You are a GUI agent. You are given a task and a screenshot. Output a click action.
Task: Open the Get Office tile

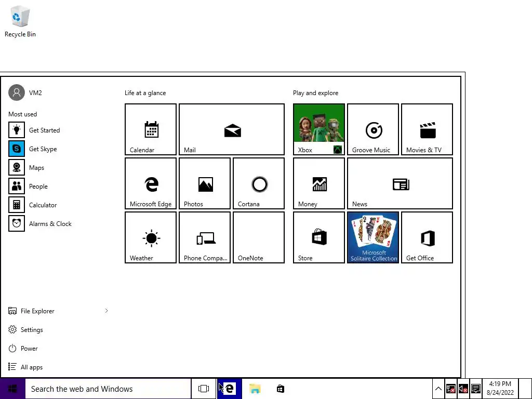click(427, 237)
